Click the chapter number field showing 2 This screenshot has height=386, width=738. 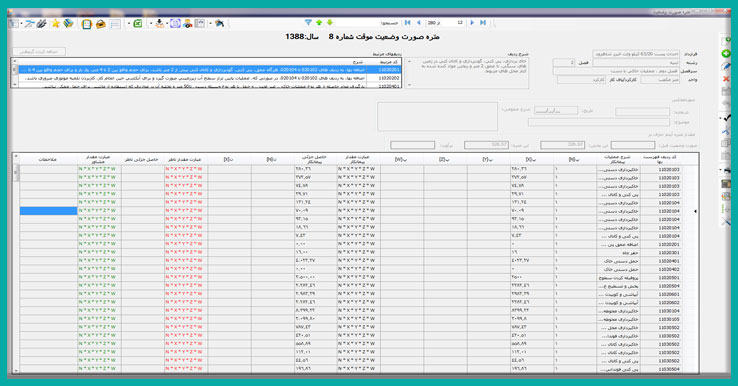tap(563, 63)
